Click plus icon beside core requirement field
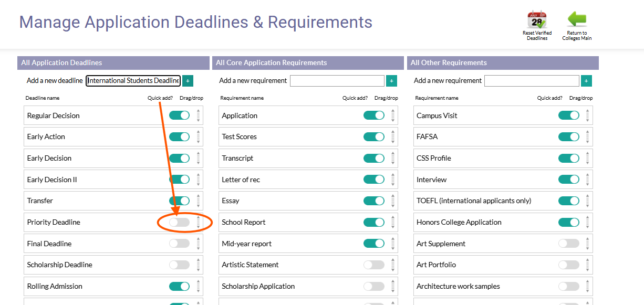Image resolution: width=644 pixels, height=305 pixels. click(x=391, y=81)
